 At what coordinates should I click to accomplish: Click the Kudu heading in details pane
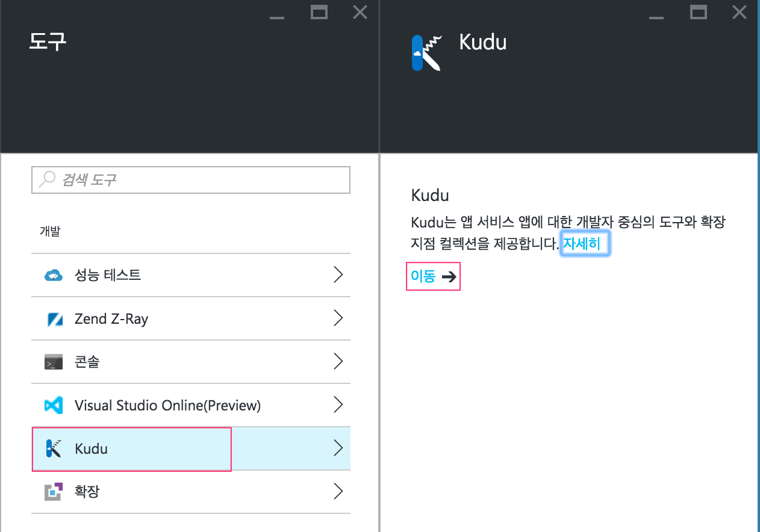coord(430,195)
